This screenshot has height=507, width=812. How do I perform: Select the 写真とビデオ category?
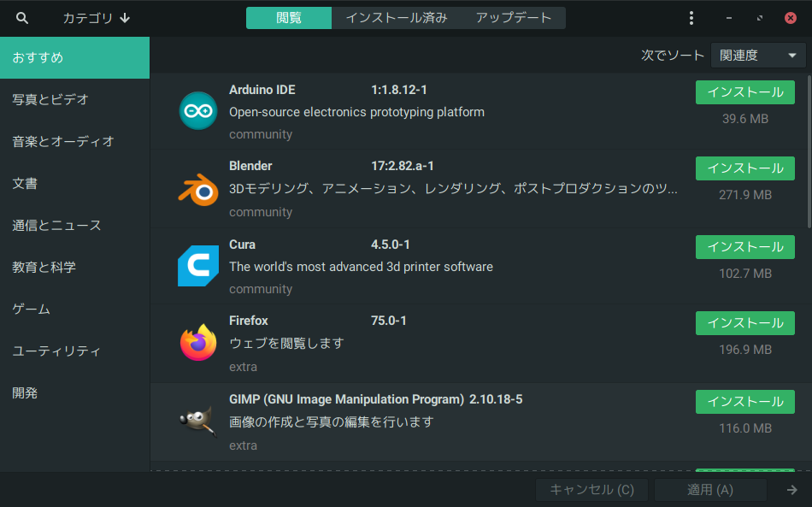tap(74, 99)
